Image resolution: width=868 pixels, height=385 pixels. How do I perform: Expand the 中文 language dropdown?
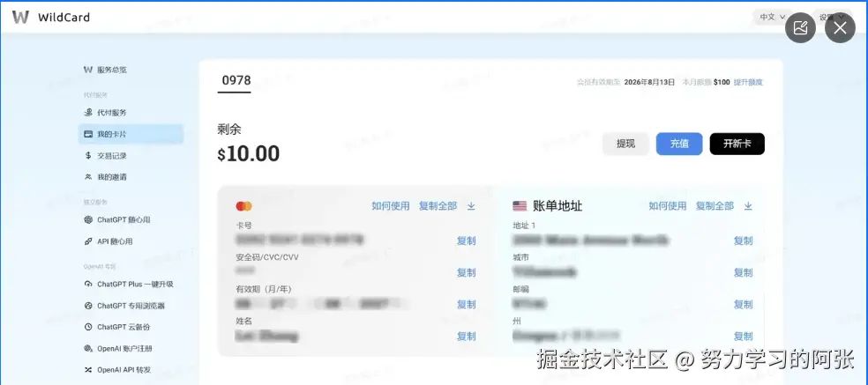coord(772,17)
